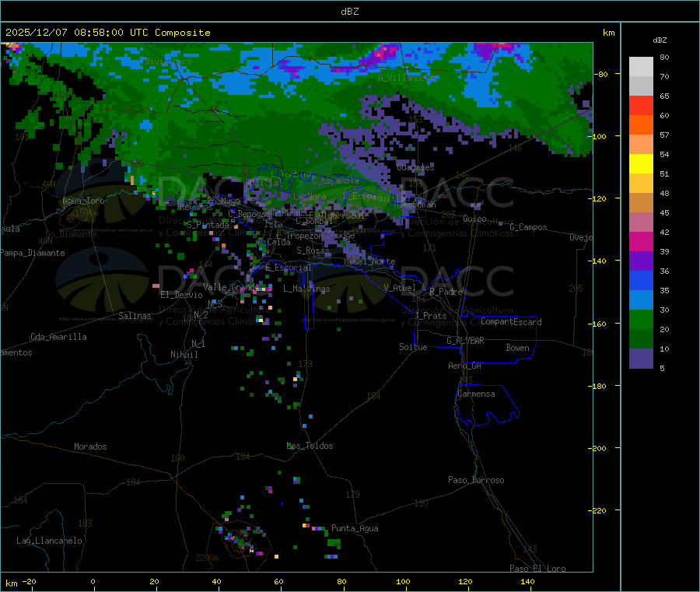
Task: Click the Morados map label
Action: 90,447
